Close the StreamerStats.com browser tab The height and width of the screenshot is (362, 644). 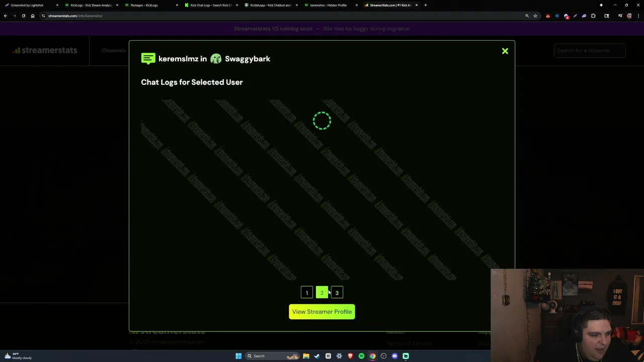[x=416, y=5]
